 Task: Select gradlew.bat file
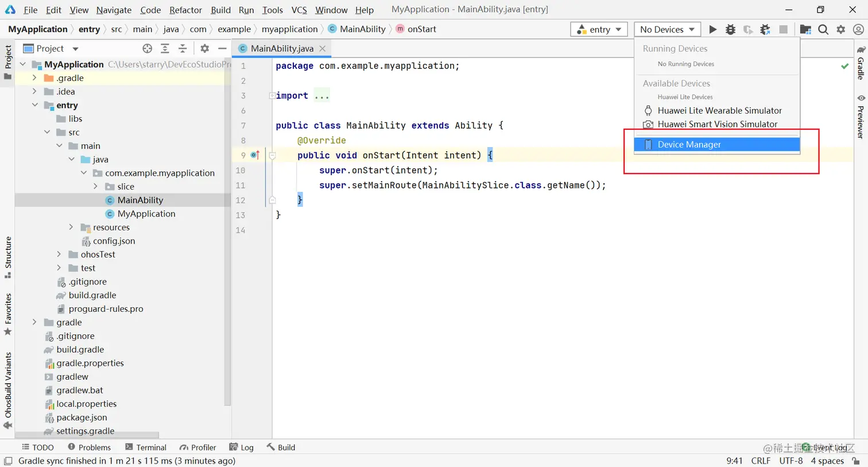click(80, 390)
